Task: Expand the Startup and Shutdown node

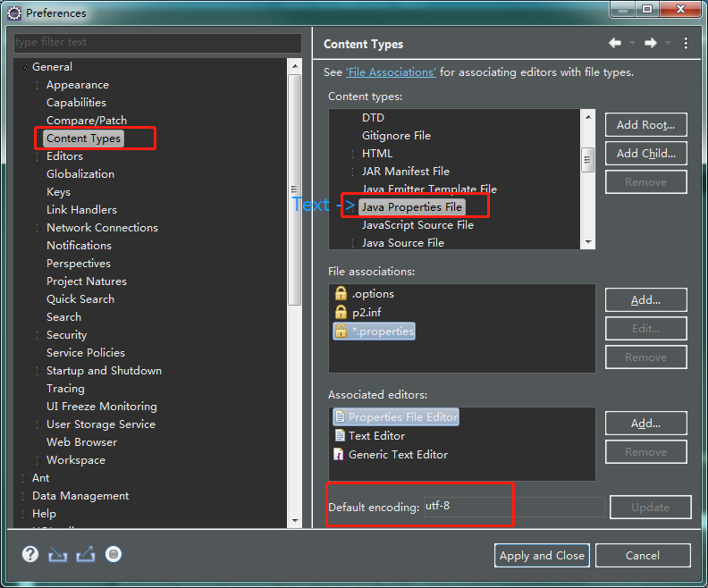Action: point(38,371)
